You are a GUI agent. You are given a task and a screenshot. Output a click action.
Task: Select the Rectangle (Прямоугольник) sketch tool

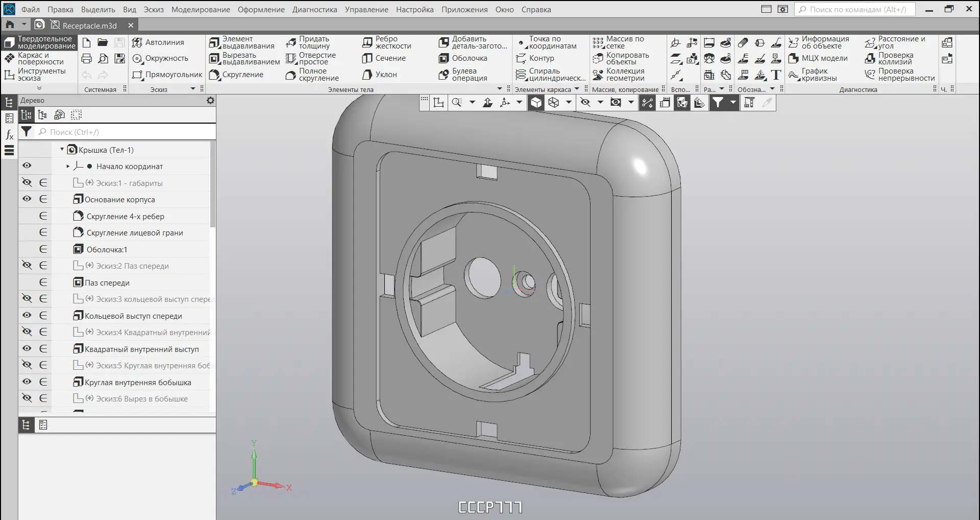tap(167, 75)
